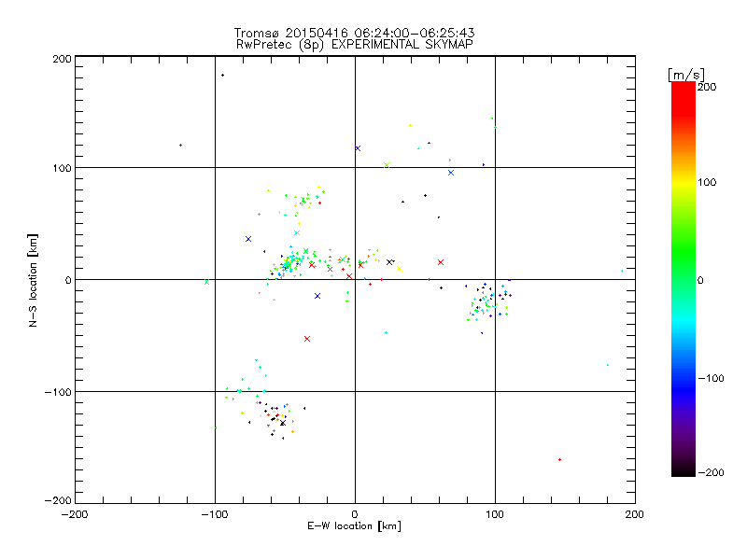The width and height of the screenshot is (747, 560).
Task: Select the '[m/s]' units label above the colorbar
Action: click(686, 75)
